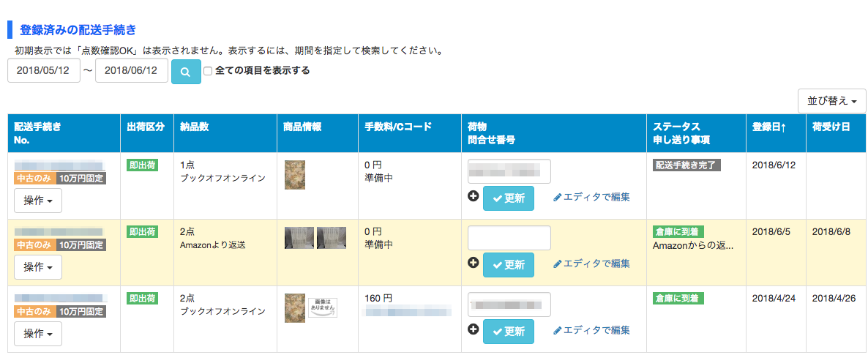The width and height of the screenshot is (868, 355).
Task: Click the blue magnifier search button
Action: (x=186, y=72)
